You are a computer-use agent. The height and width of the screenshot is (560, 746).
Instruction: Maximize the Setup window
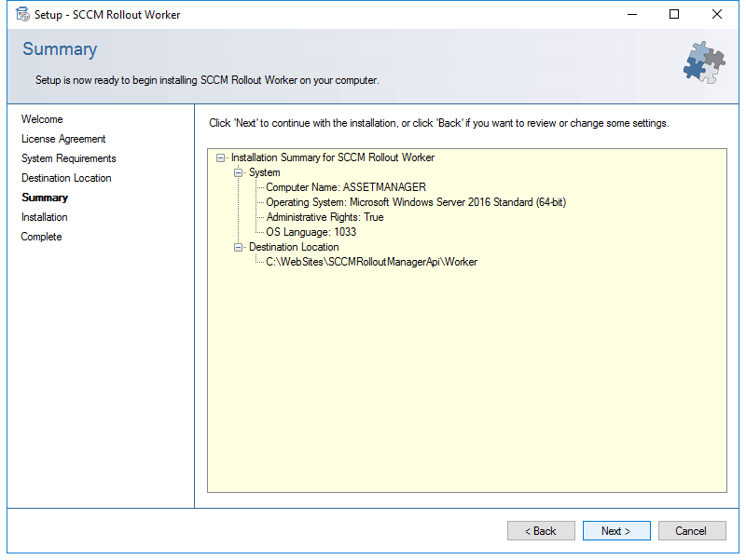point(673,14)
